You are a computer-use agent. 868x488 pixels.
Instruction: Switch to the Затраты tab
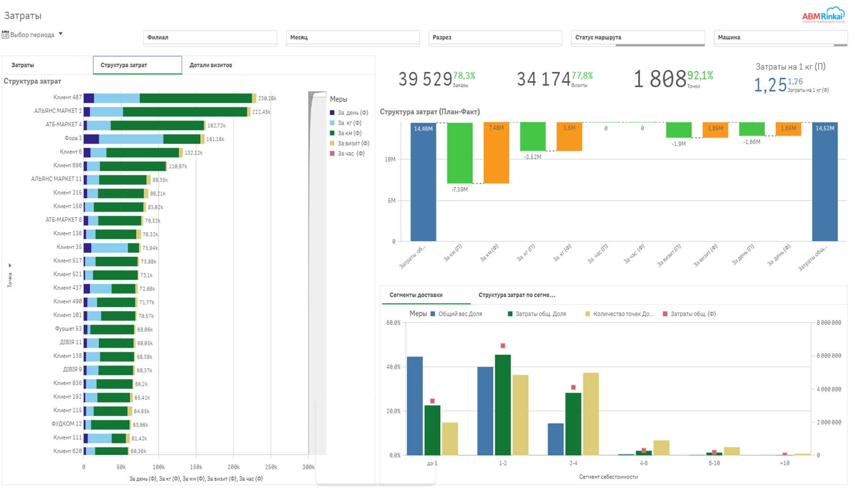click(x=47, y=65)
